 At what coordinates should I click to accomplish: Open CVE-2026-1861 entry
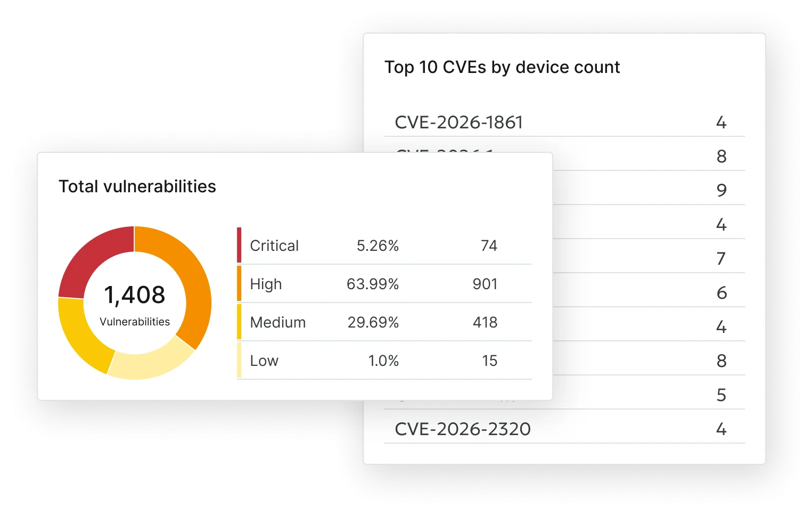[458, 122]
